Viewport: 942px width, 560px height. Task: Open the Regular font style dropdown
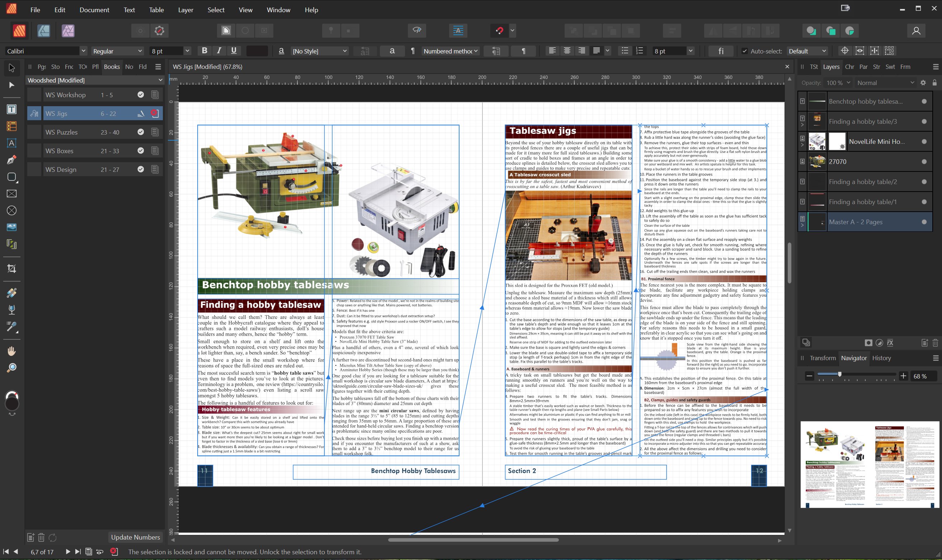coord(140,51)
